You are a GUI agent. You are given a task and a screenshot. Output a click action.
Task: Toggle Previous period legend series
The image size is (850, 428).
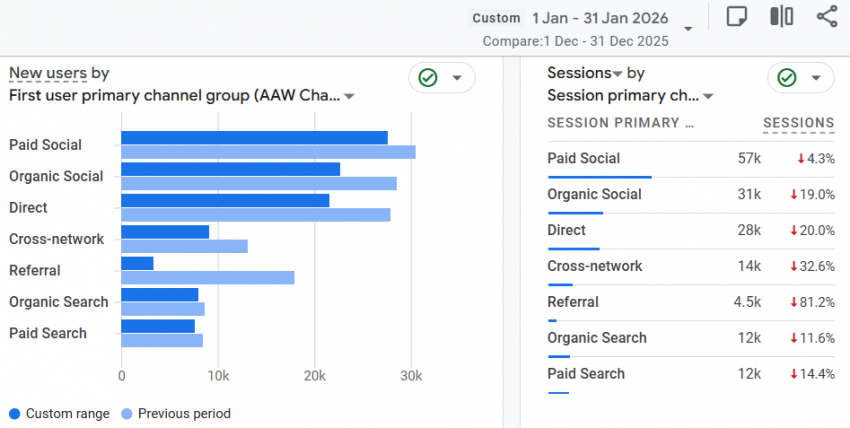coord(175,413)
